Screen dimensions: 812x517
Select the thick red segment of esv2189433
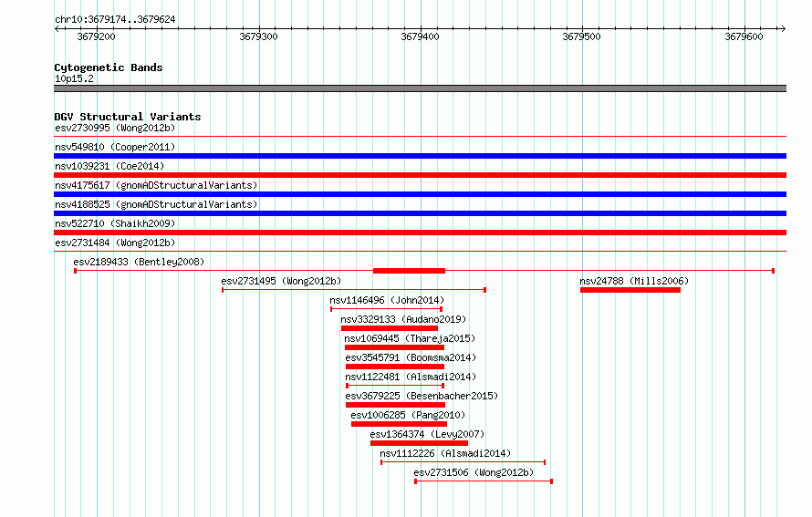(409, 271)
